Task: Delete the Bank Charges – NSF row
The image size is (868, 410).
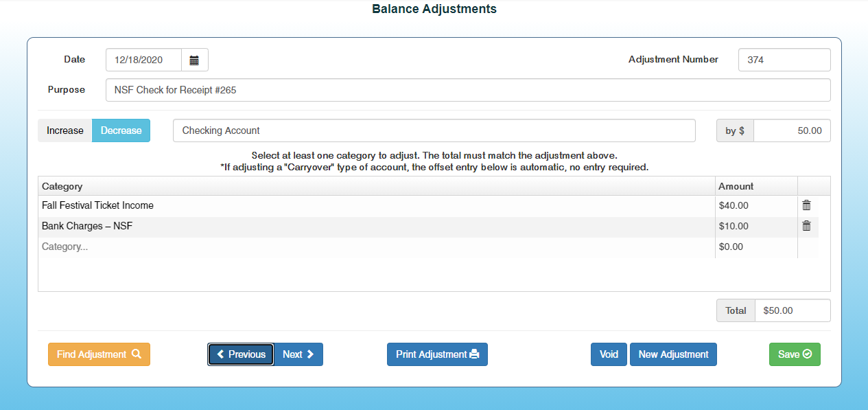Action: (x=806, y=226)
